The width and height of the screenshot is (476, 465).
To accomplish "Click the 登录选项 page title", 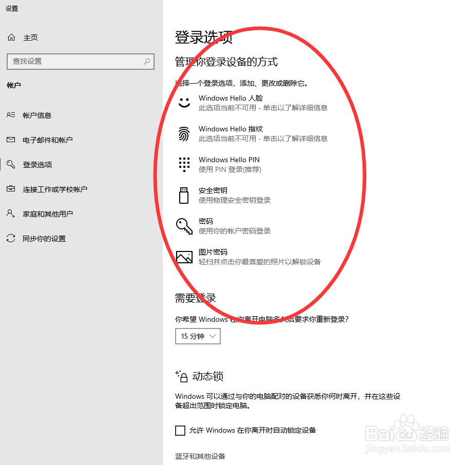I will (204, 37).
